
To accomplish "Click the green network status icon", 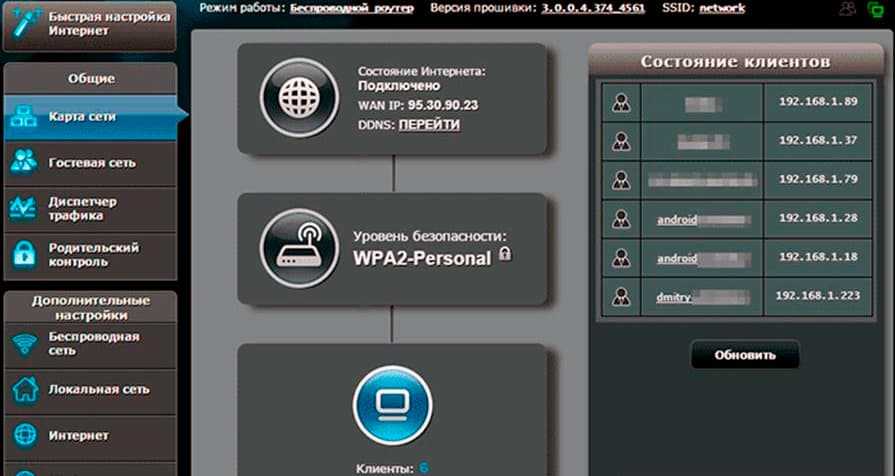I will [x=874, y=9].
